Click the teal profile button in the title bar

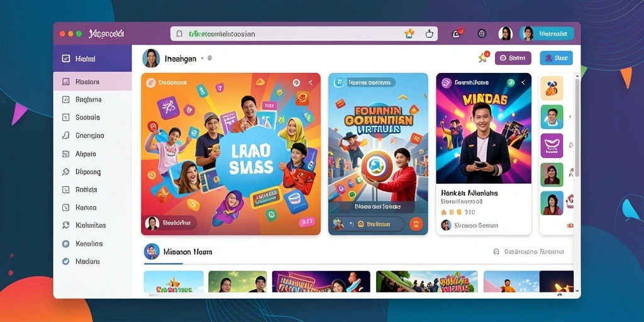547,34
